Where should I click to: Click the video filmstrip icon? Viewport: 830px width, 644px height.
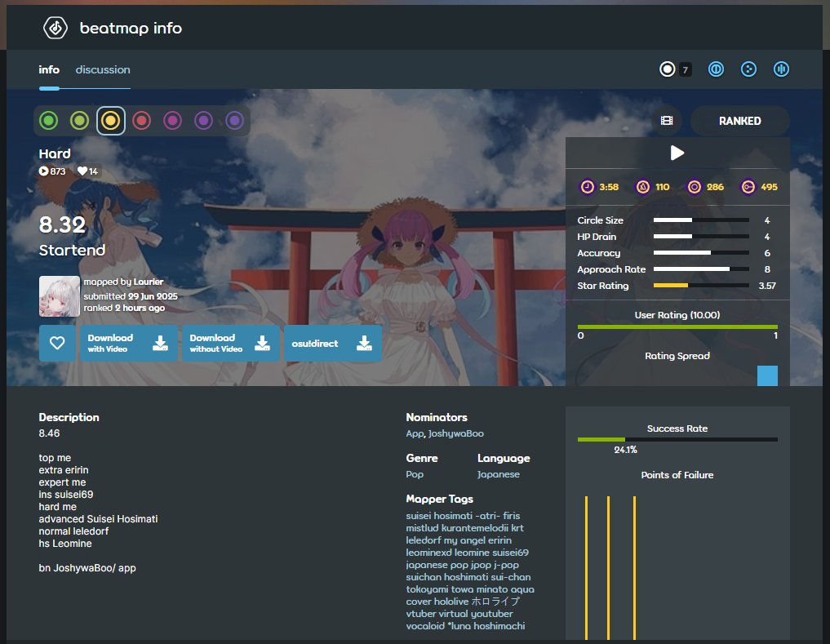[x=667, y=121]
